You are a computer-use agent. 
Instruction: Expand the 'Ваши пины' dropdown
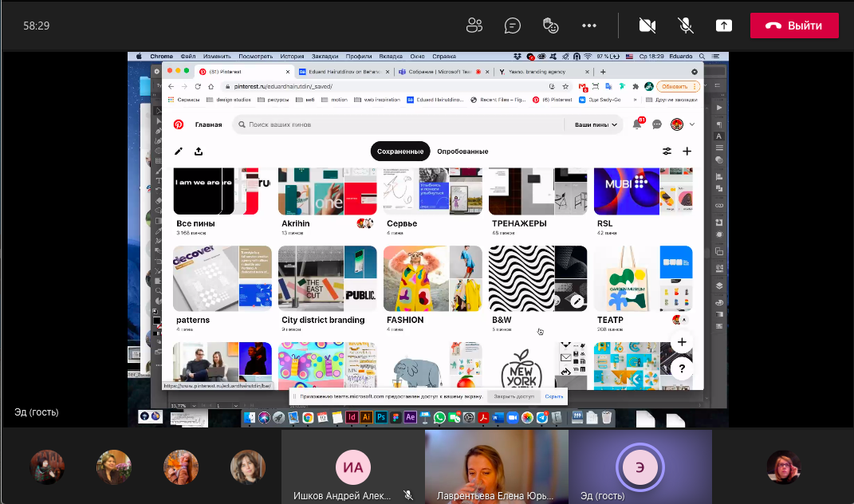click(x=596, y=125)
